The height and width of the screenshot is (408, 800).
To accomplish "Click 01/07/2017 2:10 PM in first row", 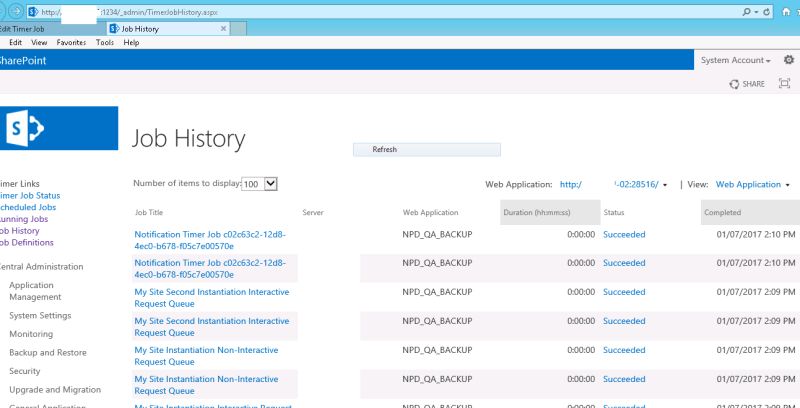I will click(x=756, y=235).
